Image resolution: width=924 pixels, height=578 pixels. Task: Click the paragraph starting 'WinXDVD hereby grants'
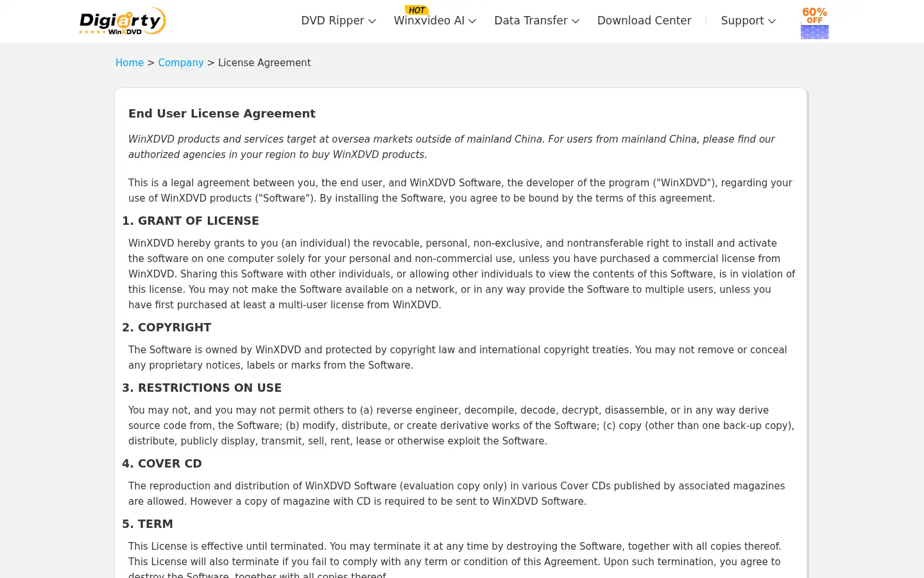(462, 274)
